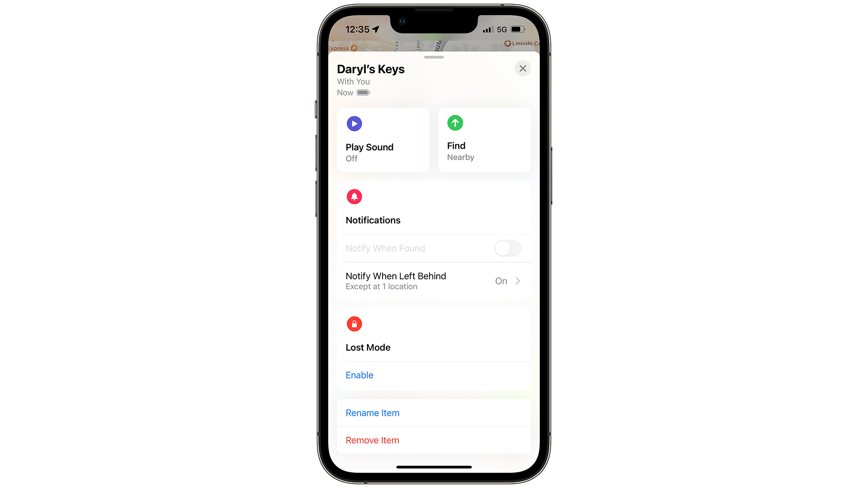
Task: Toggle Notify When Left Behind setting
Action: [506, 280]
